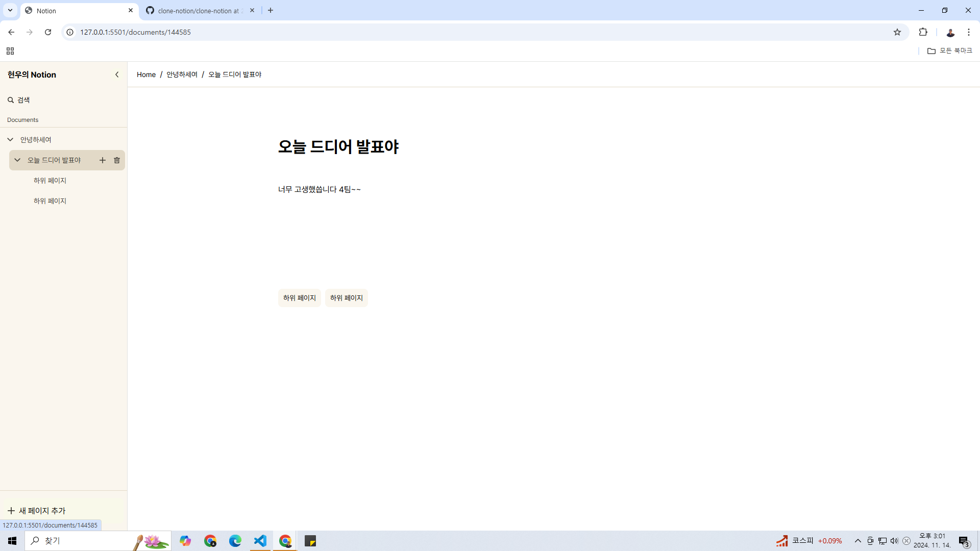Reload the page using refresh icon
The height and width of the screenshot is (551, 980).
pyautogui.click(x=48, y=32)
